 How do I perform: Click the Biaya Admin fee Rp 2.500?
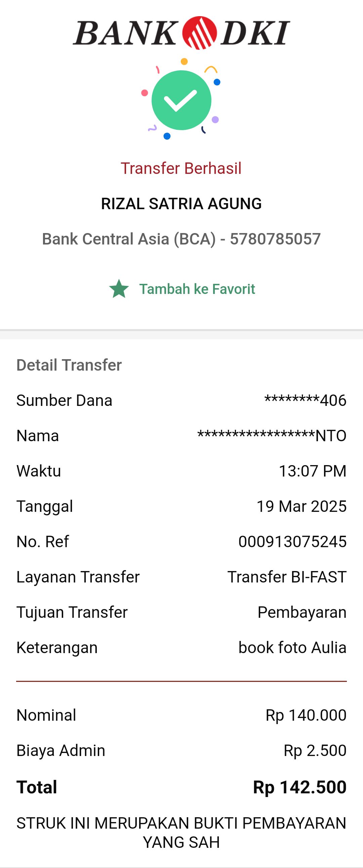(x=315, y=750)
